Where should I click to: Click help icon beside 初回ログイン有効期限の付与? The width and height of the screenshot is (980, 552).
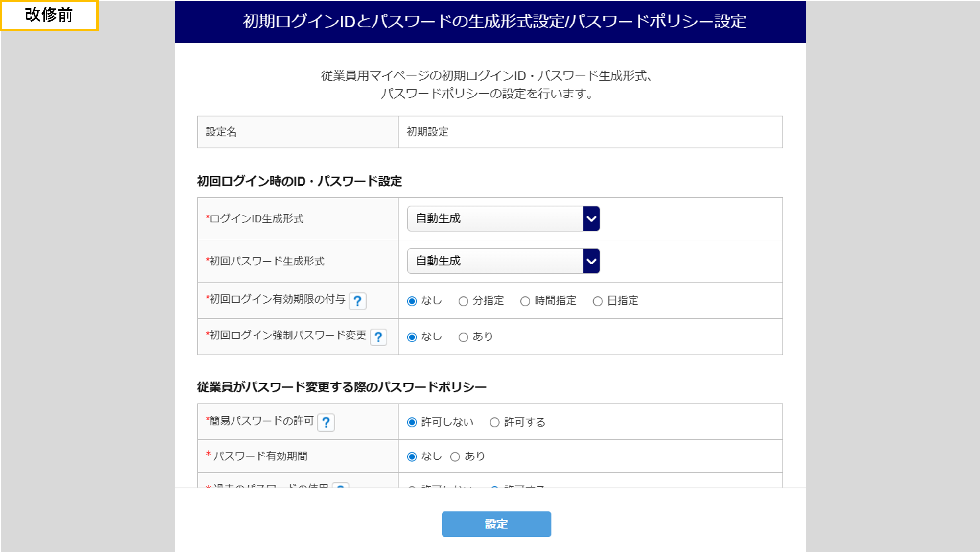(x=357, y=301)
